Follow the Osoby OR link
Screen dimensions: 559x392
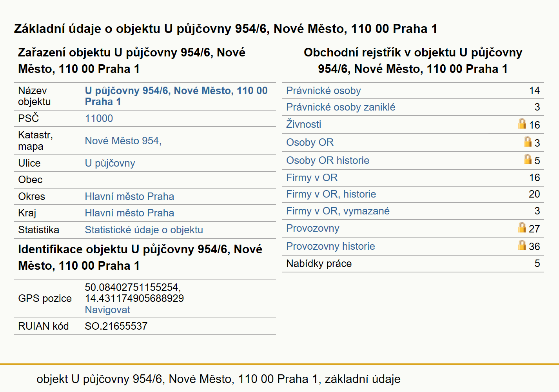[x=310, y=142]
